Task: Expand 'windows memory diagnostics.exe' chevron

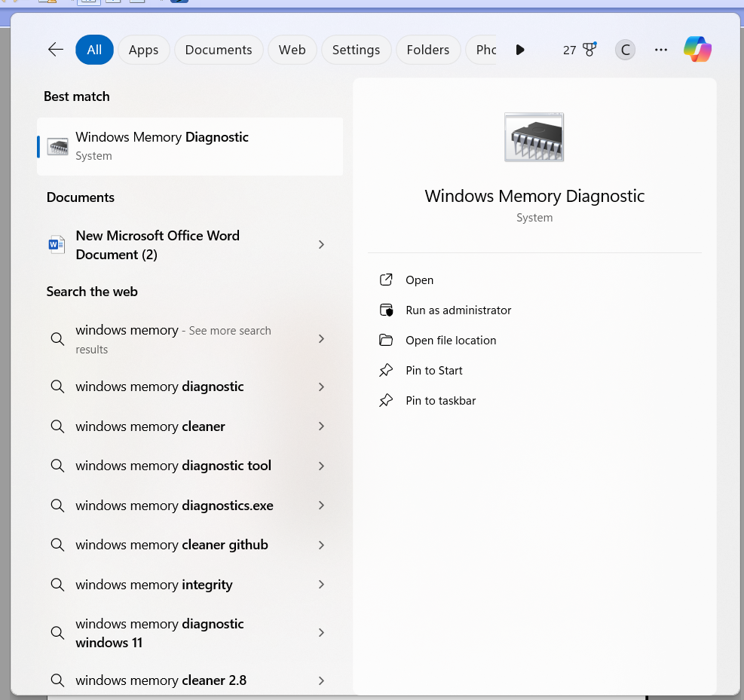Action: (x=321, y=505)
